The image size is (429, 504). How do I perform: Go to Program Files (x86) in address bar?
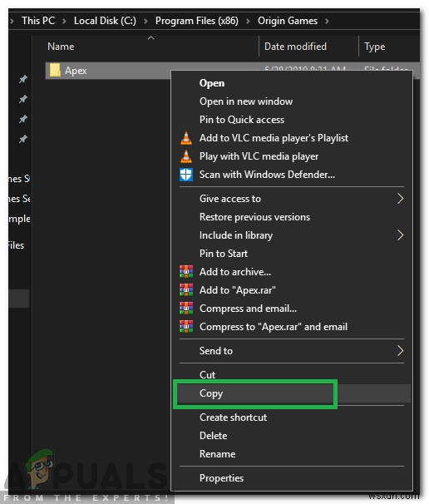(197, 21)
